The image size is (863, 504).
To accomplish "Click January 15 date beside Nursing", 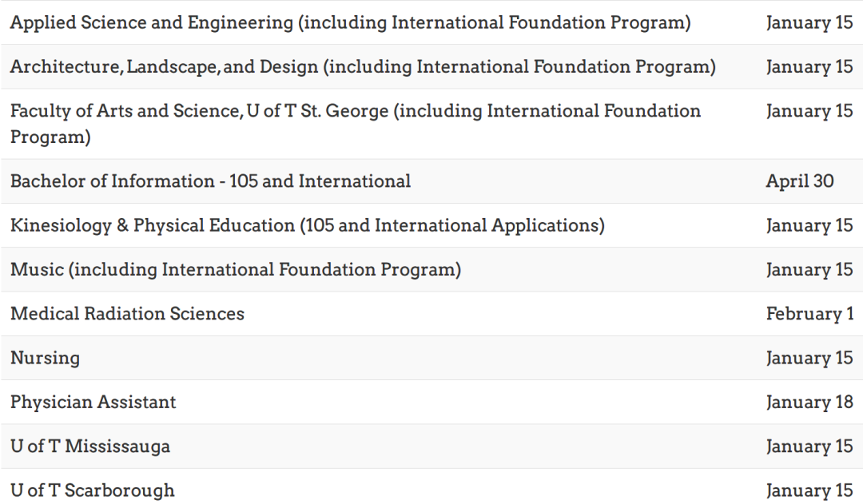I will (809, 358).
